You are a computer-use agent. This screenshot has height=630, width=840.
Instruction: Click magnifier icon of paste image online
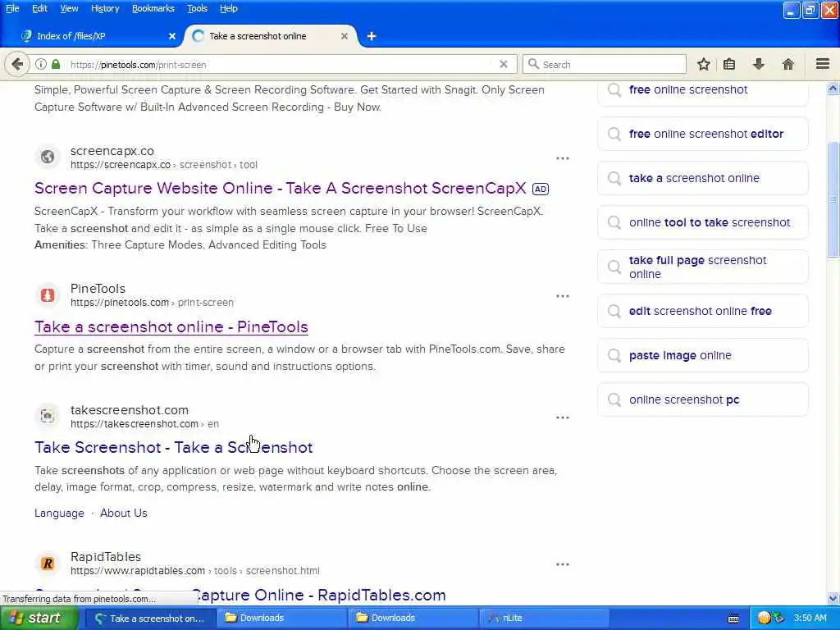614,356
